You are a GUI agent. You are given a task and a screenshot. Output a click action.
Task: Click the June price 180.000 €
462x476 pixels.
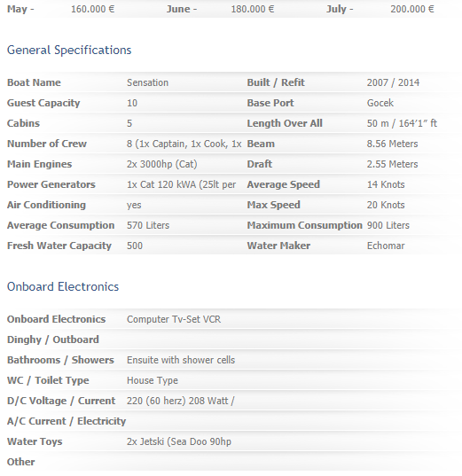pos(253,9)
